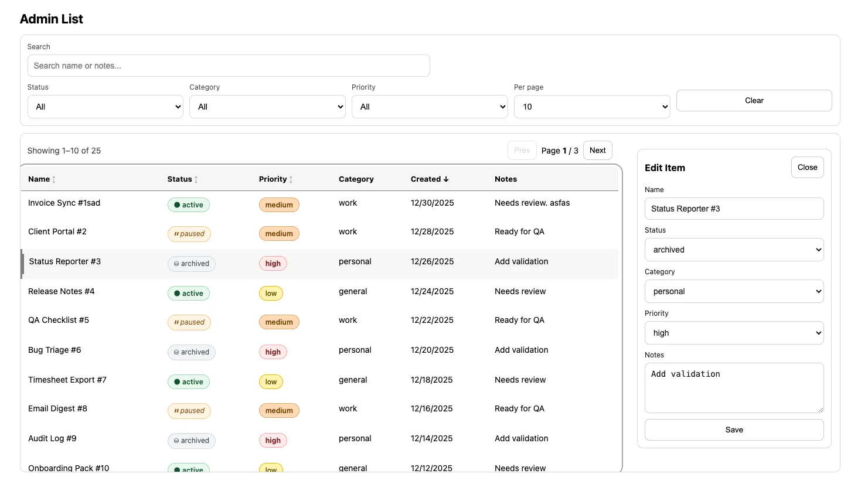Screen dimensions: 868x501
Task: Click paused badge for Email Digest #8
Action: pyautogui.click(x=189, y=411)
